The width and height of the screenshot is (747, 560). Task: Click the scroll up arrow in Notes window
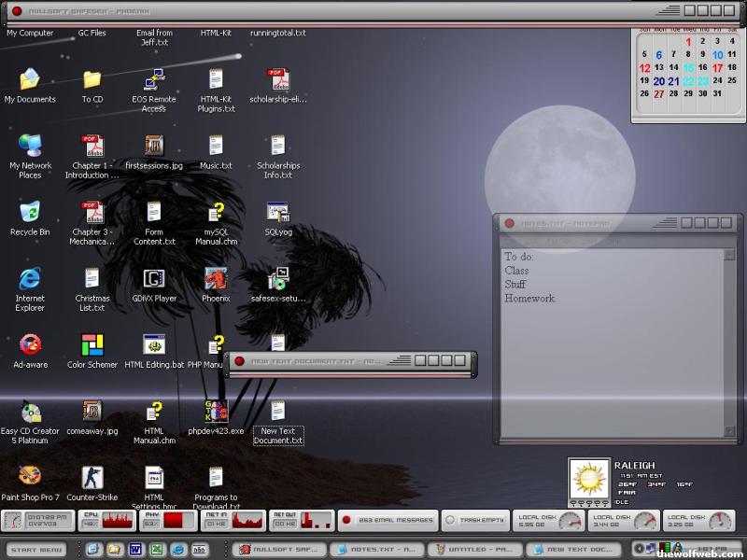729,254
